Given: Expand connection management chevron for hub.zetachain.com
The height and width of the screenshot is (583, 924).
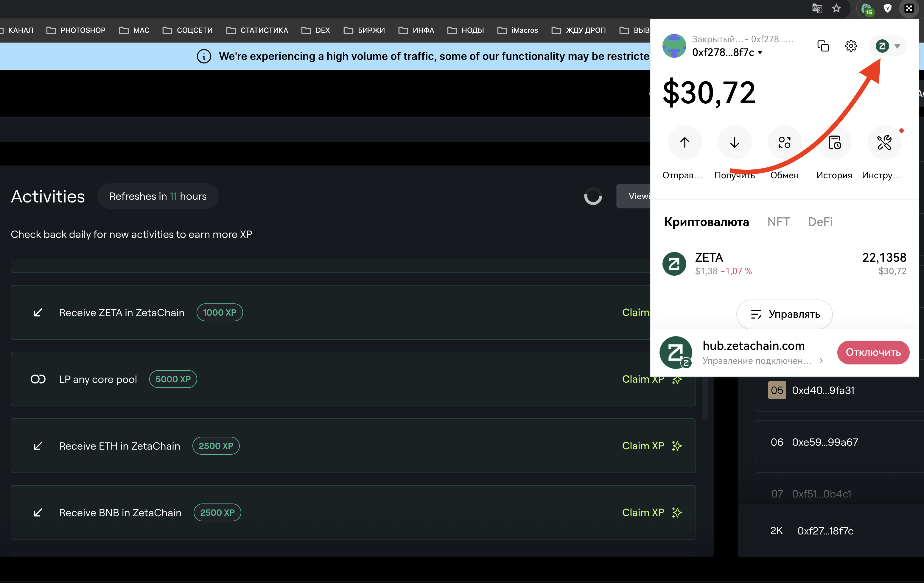Looking at the screenshot, I should 821,361.
